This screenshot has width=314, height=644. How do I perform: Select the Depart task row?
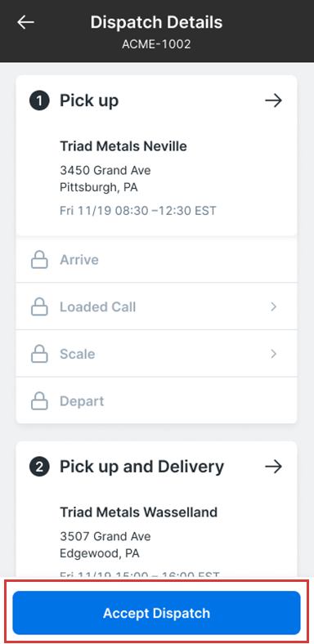coord(156,400)
